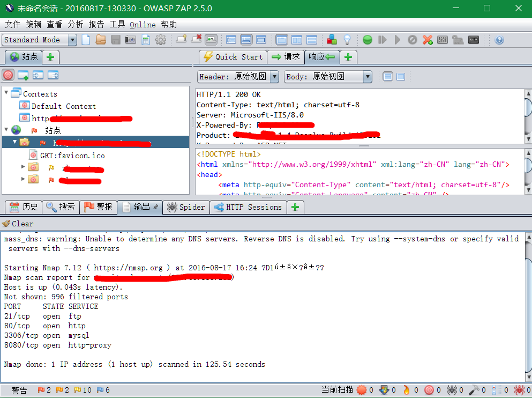Click the red spider AJAX spider status icon
532x398 pixels.
pos(519,390)
